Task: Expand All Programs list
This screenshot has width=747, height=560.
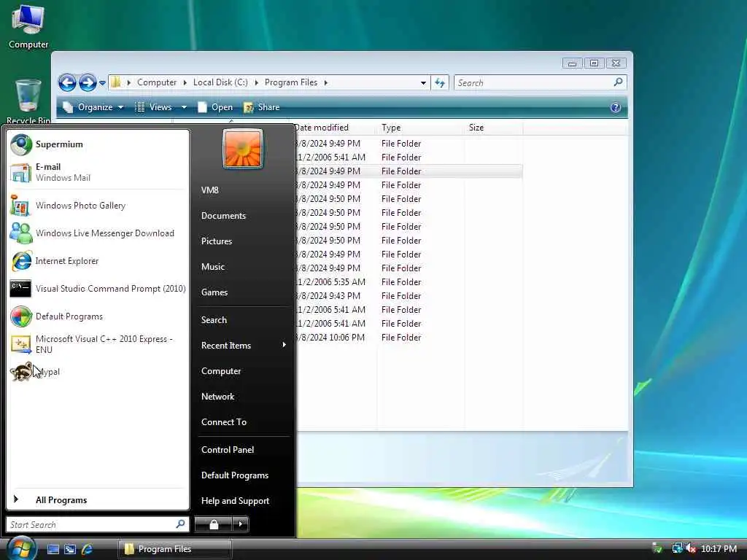Action: (98, 500)
